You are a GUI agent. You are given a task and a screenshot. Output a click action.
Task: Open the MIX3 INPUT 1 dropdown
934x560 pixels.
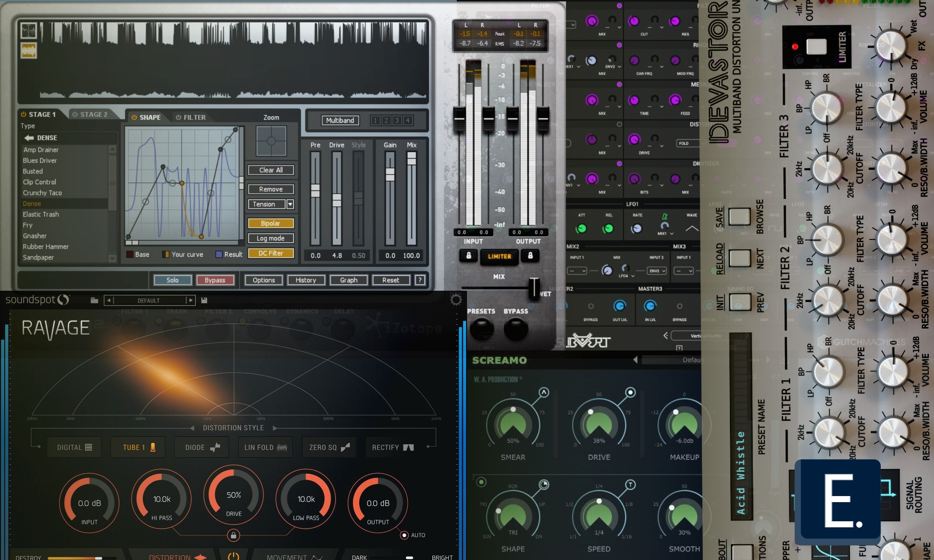pyautogui.click(x=684, y=271)
